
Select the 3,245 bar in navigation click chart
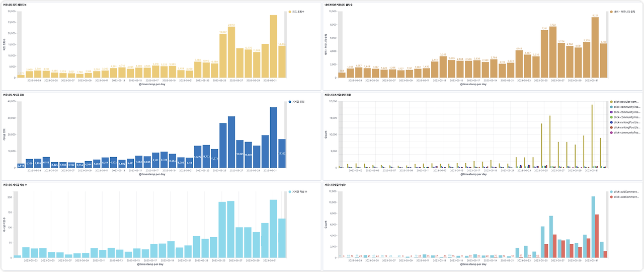[443, 67]
